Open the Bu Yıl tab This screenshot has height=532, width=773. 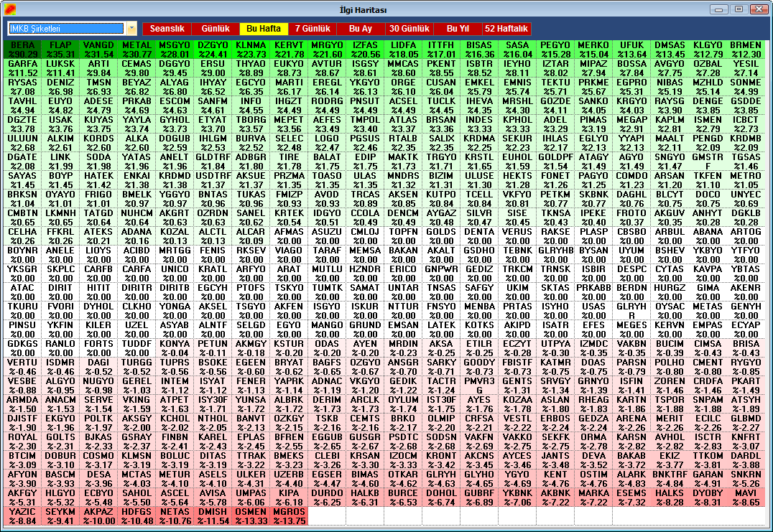point(458,29)
